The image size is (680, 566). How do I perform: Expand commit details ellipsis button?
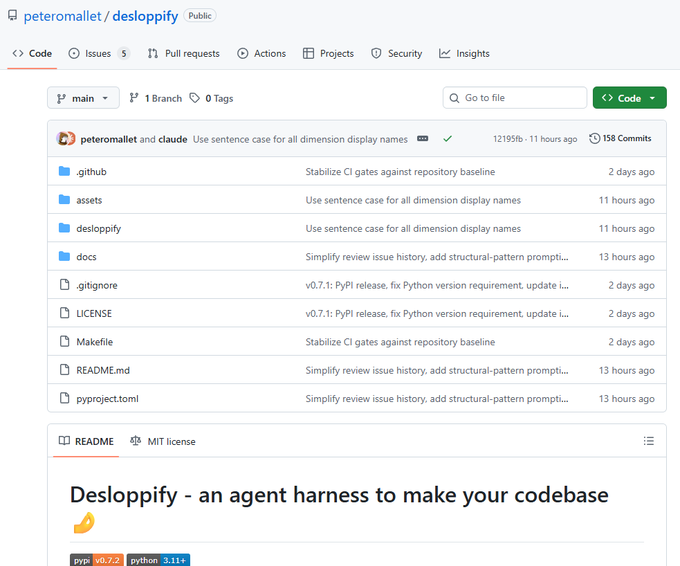(x=422, y=139)
